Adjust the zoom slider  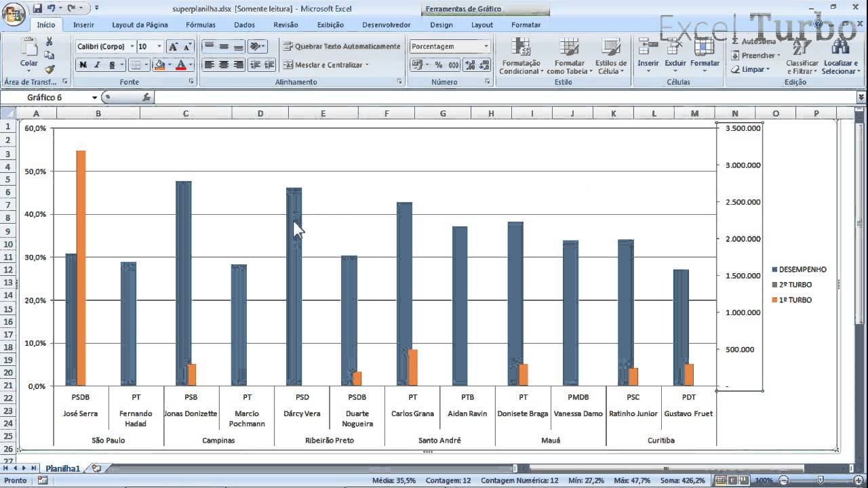[820, 481]
